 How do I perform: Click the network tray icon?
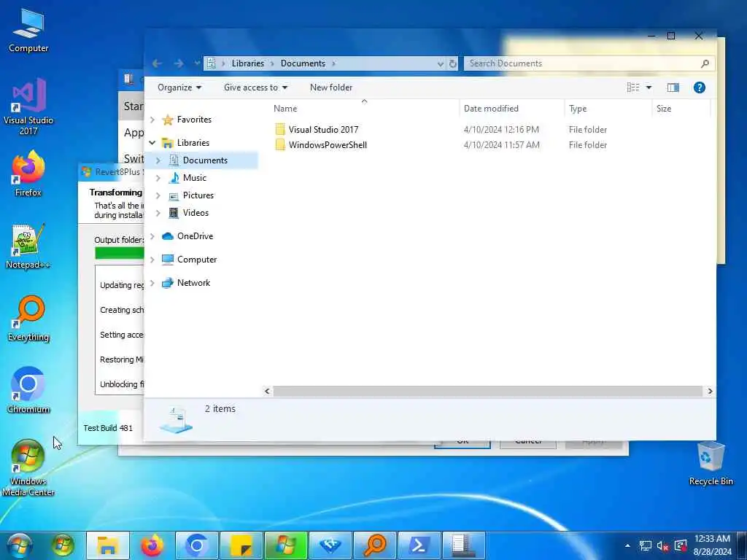pos(645,545)
